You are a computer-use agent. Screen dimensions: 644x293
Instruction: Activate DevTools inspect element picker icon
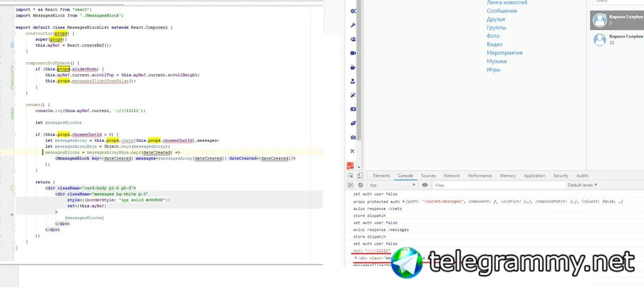(351, 175)
